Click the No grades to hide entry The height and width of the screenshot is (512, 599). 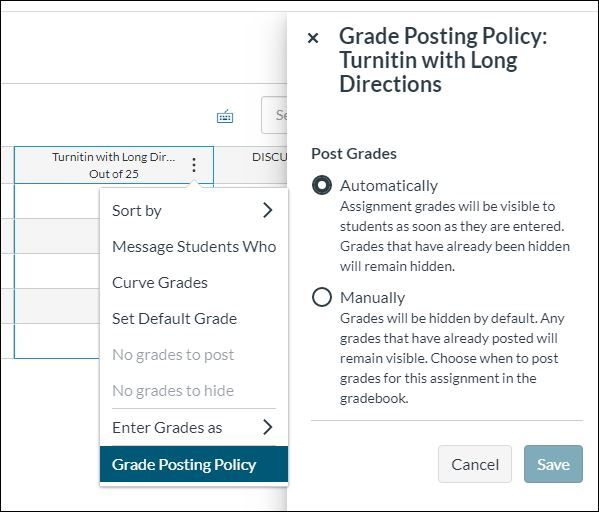(194, 391)
